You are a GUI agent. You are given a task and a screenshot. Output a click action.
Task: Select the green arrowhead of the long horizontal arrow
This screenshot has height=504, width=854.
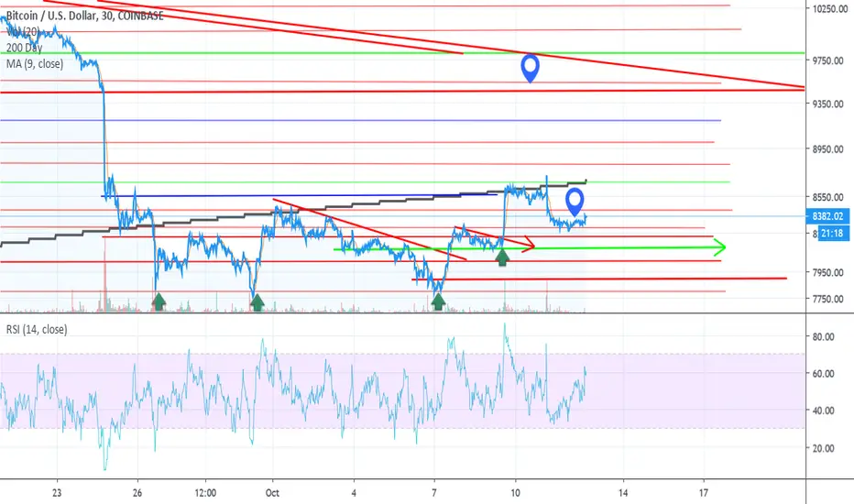click(x=718, y=247)
